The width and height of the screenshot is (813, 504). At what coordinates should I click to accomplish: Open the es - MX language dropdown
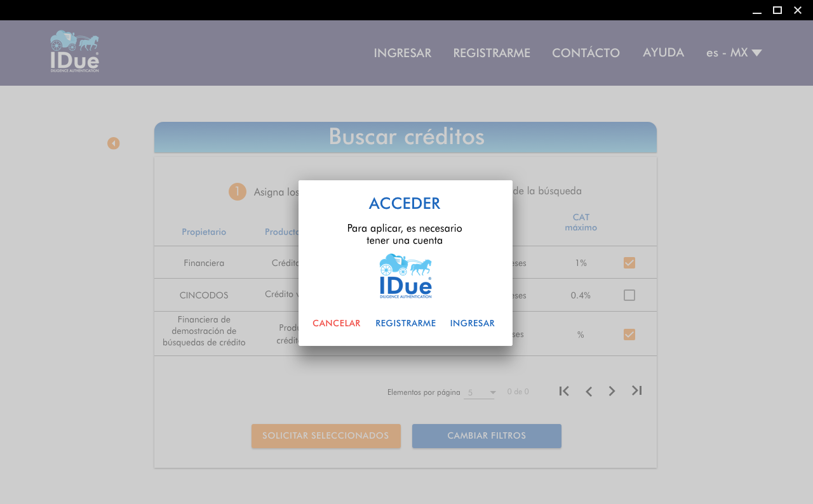point(734,53)
